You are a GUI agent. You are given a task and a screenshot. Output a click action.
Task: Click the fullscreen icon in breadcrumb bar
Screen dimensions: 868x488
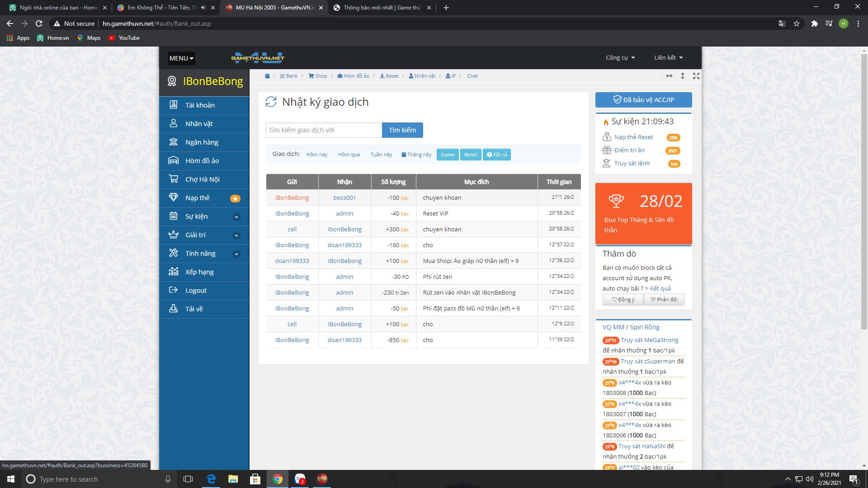(696, 76)
